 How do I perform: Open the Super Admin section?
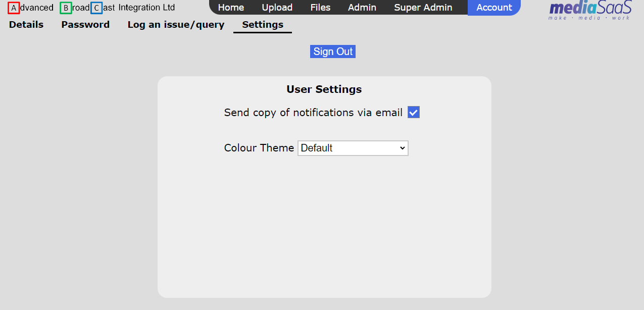pos(423,8)
